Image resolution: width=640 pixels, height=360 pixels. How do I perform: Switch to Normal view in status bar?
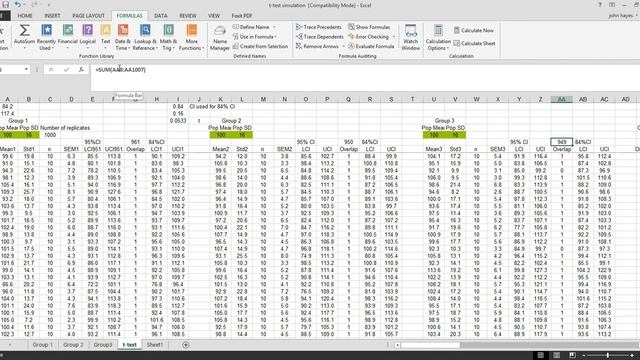click(541, 355)
